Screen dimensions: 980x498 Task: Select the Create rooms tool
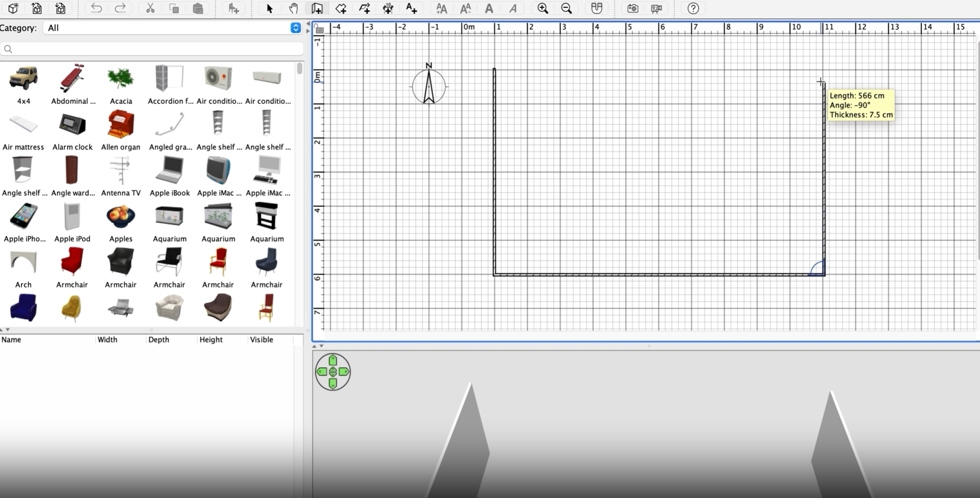click(x=341, y=8)
